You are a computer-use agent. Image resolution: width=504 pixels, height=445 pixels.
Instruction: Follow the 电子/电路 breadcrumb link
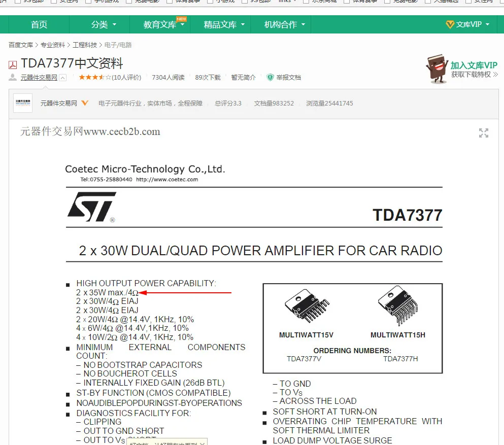[118, 45]
